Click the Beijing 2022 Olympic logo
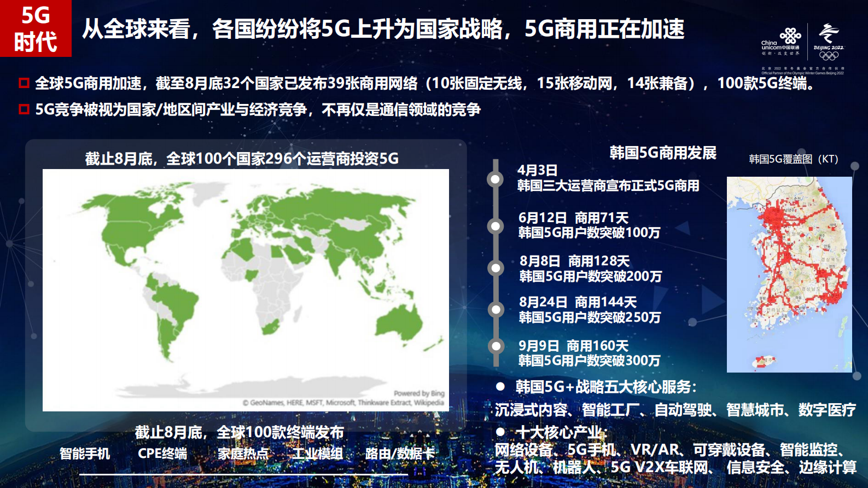This screenshot has width=868, height=488. pyautogui.click(x=829, y=42)
